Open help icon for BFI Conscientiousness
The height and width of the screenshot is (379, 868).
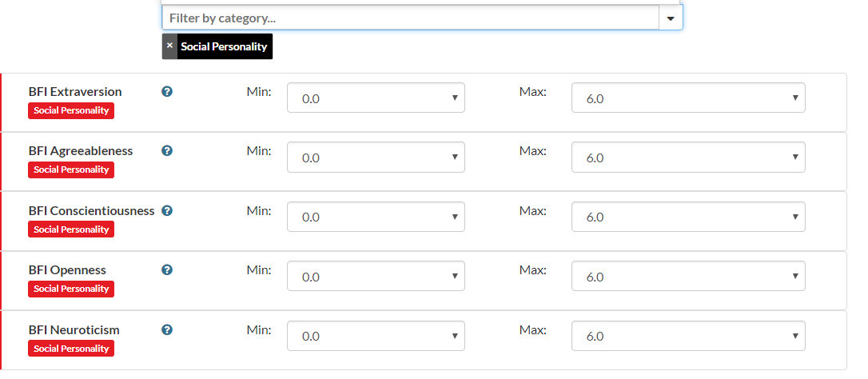(167, 210)
